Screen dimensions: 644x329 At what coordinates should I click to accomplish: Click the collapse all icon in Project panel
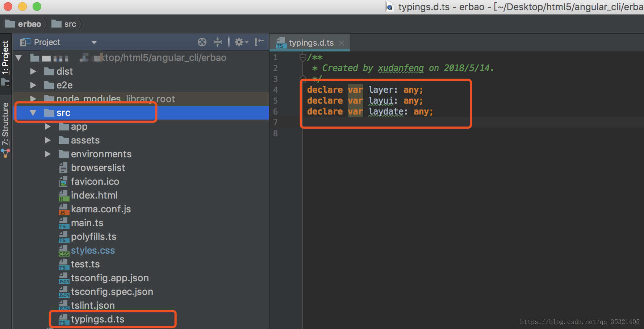[x=218, y=42]
